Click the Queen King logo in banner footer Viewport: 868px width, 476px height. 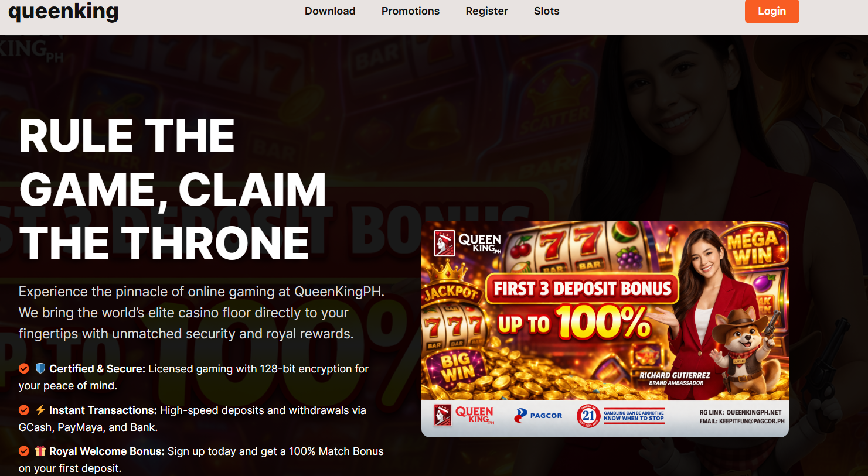point(464,415)
